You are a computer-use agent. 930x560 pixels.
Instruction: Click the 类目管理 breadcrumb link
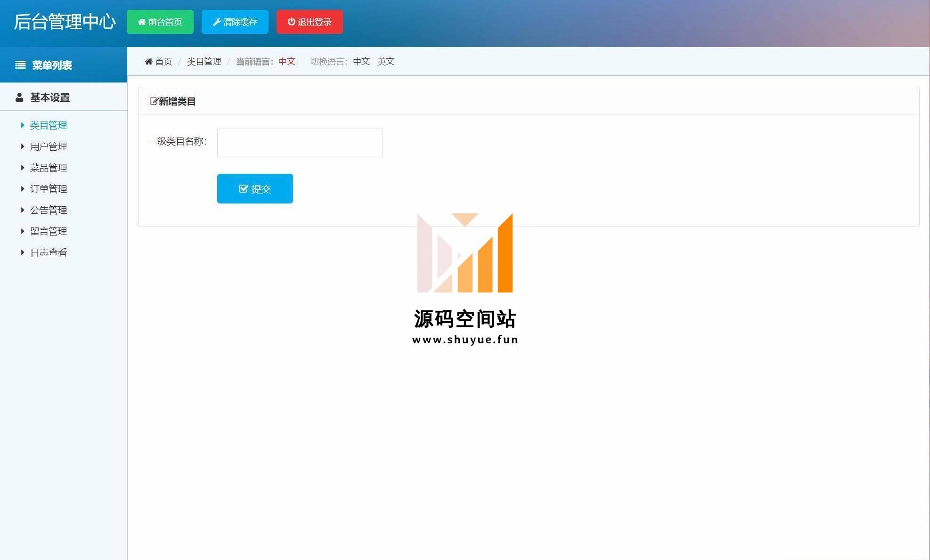[x=204, y=62]
